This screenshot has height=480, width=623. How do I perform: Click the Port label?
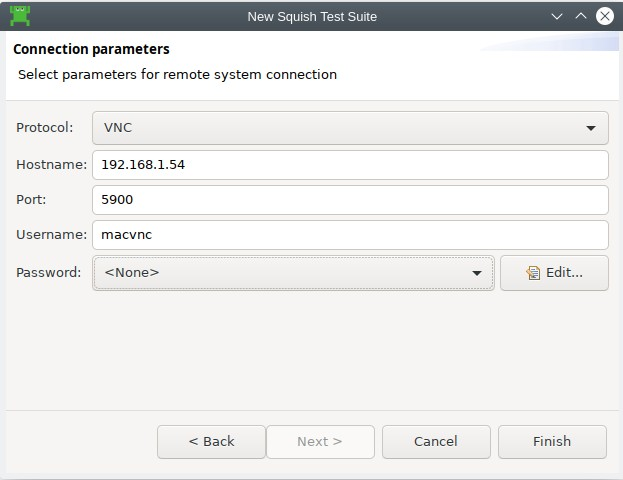pos(31,199)
